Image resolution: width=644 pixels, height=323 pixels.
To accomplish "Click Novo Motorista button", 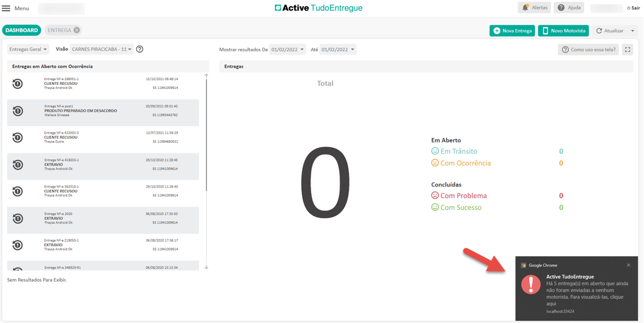I will coord(563,31).
